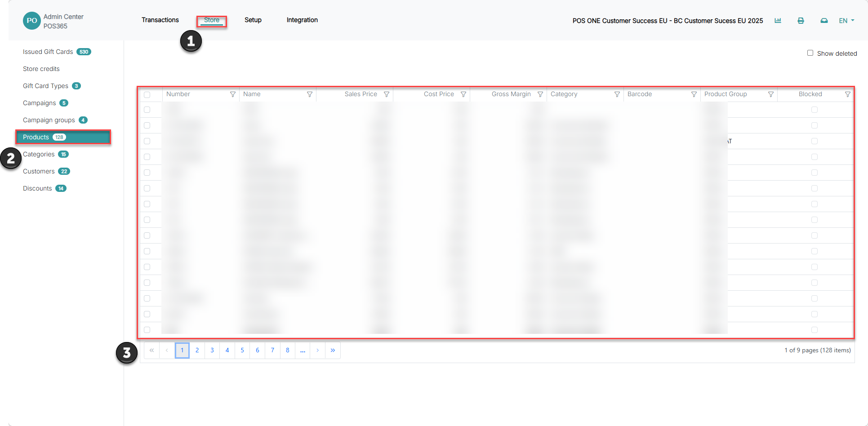Sort by the Category column header
Image resolution: width=868 pixels, height=426 pixels.
click(564, 94)
